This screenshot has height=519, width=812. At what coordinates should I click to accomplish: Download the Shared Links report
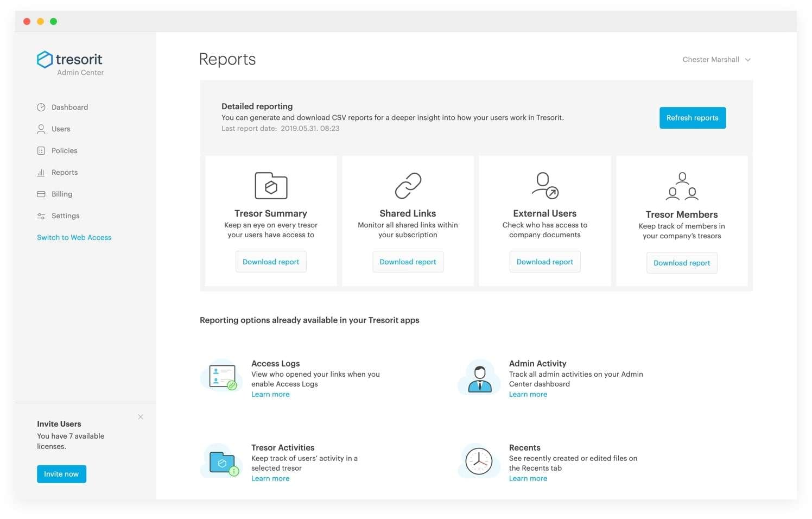coord(408,262)
